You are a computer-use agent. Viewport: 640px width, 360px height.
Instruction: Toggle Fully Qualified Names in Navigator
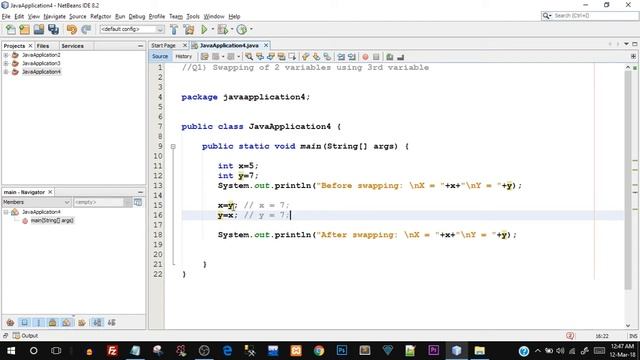pyautogui.click(x=82, y=323)
